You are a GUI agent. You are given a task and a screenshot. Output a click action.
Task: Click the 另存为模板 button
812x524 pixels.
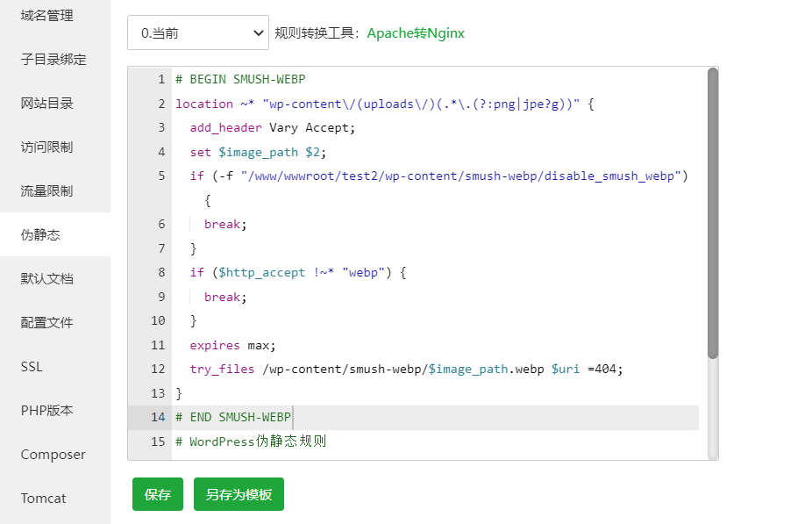point(239,494)
